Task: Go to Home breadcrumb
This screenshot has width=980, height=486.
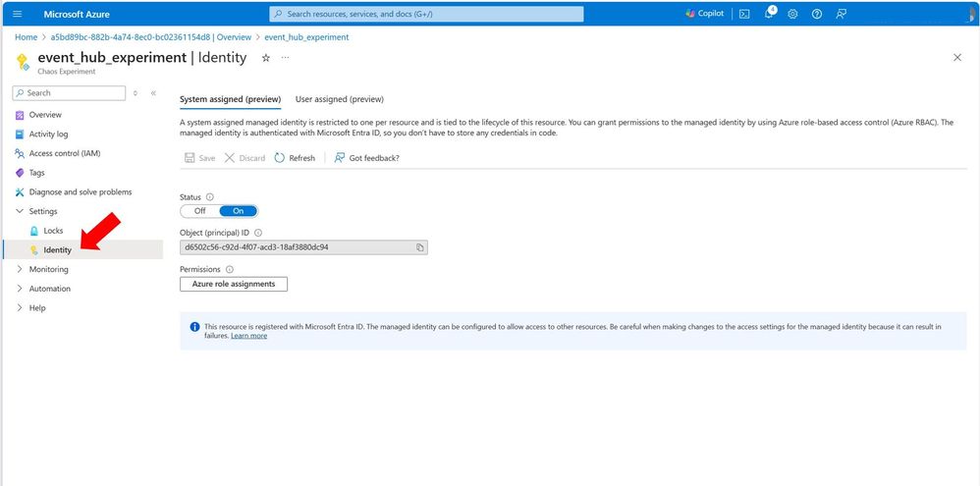Action: click(27, 37)
